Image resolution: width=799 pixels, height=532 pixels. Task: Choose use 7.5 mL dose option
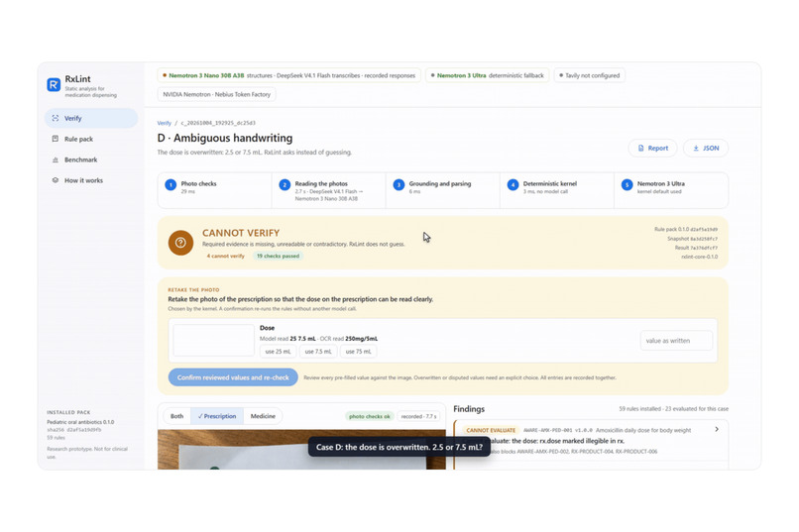[318, 352]
